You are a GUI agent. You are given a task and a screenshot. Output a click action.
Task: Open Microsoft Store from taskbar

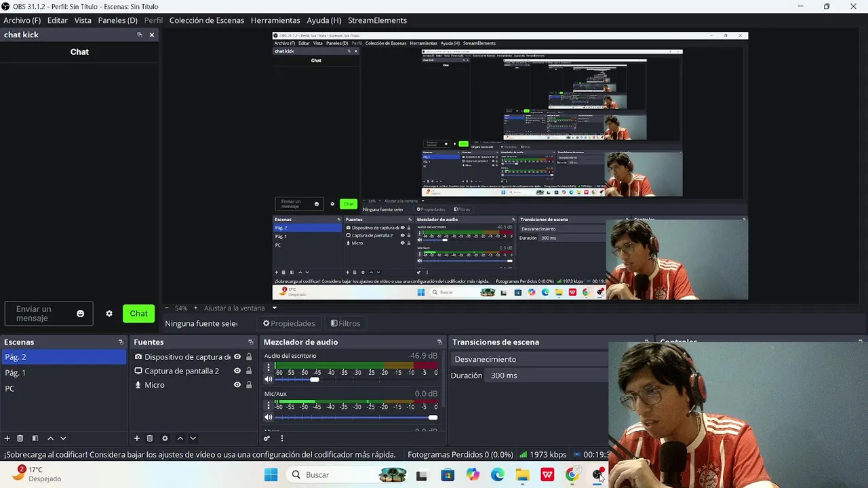(448, 475)
